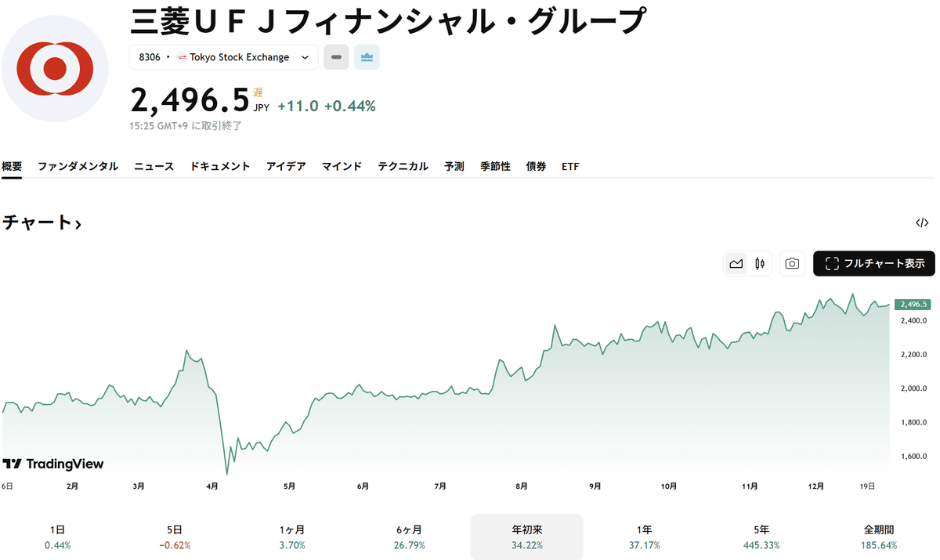
Task: Select the 1ヶ月 time range
Action: tap(292, 537)
